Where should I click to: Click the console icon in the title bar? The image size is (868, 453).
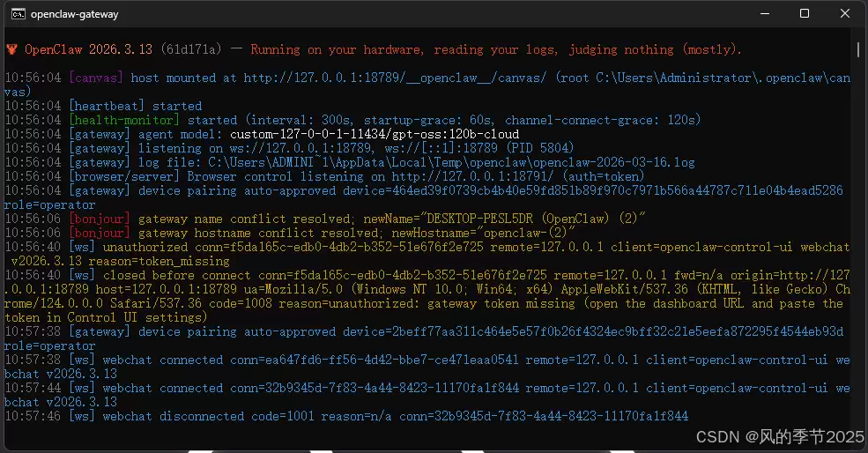(17, 14)
